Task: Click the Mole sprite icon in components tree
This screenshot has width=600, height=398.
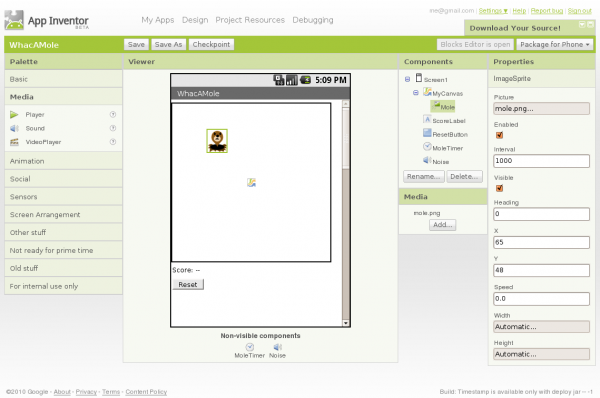Action: pos(436,106)
